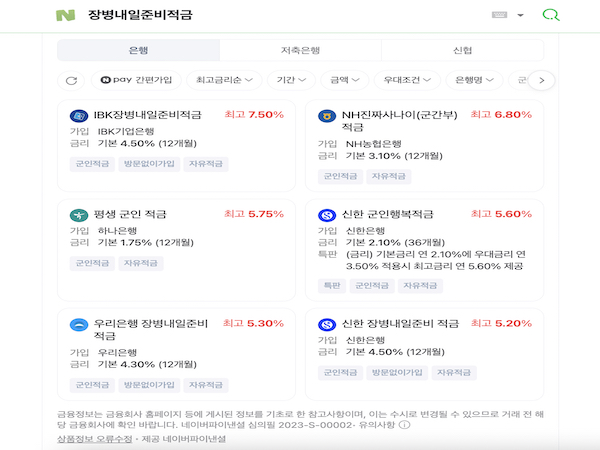The image size is (600, 450).
Task: Click 자유적금 tag on 하나은행 card
Action: 140,263
